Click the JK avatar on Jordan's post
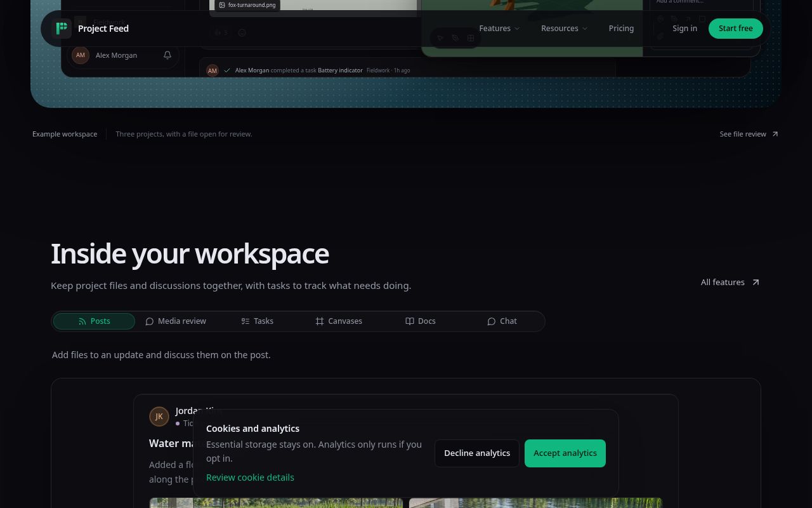 (159, 417)
